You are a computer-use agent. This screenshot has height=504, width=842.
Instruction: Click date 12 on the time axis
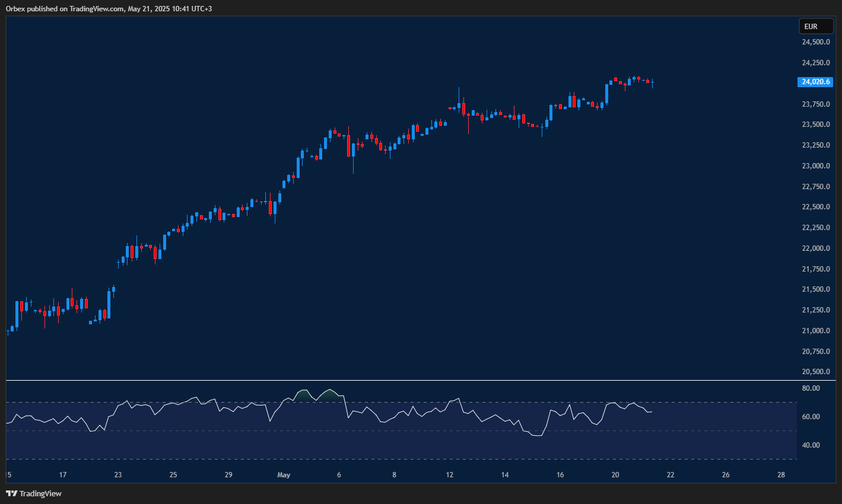[x=450, y=475]
